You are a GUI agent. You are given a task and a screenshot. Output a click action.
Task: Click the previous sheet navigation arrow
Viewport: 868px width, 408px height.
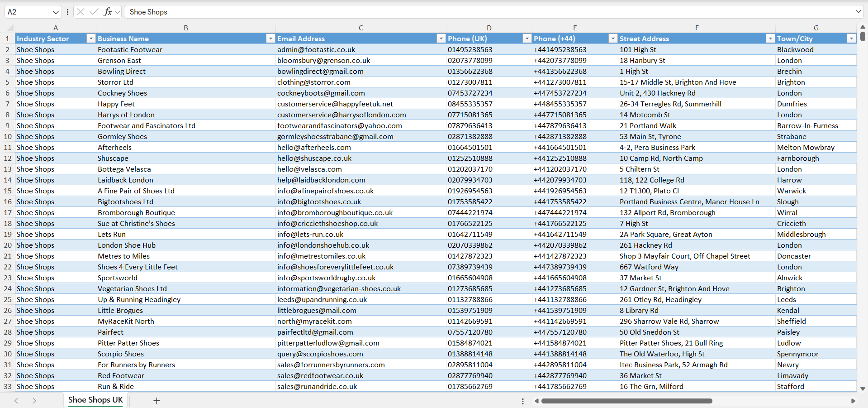click(x=16, y=401)
